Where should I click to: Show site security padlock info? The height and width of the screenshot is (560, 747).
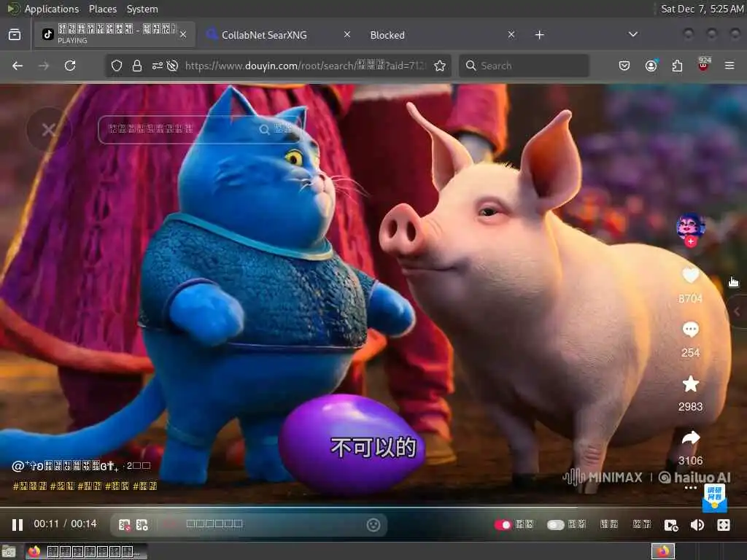[x=137, y=66]
